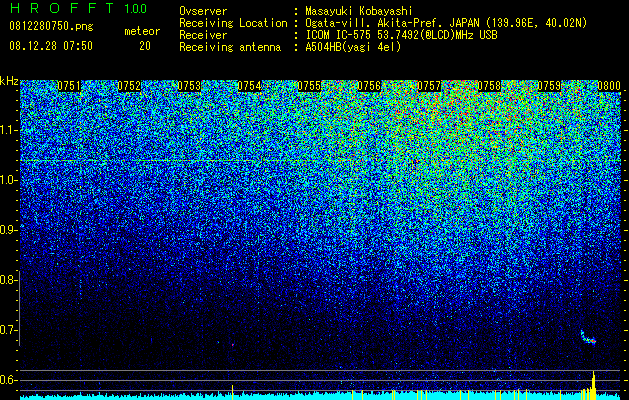Screen dimensions: 629x400
Task: Click the 0800 time marker
Action: pos(609,86)
